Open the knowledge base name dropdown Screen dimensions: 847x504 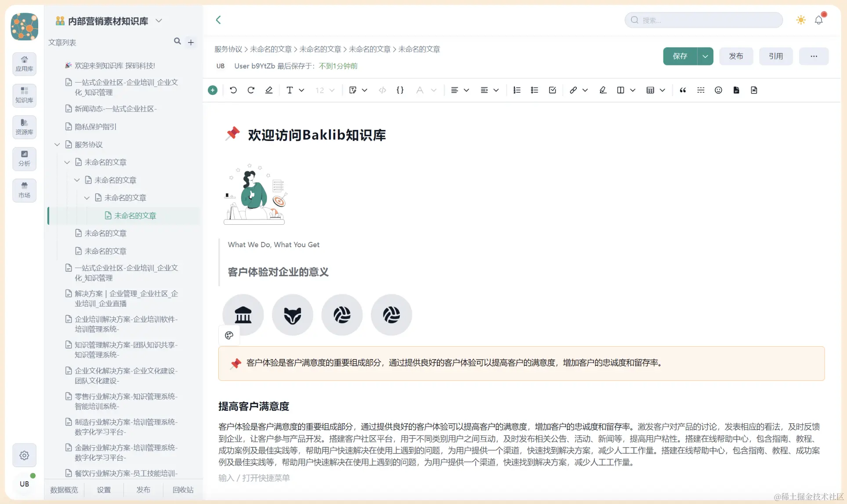tap(159, 21)
